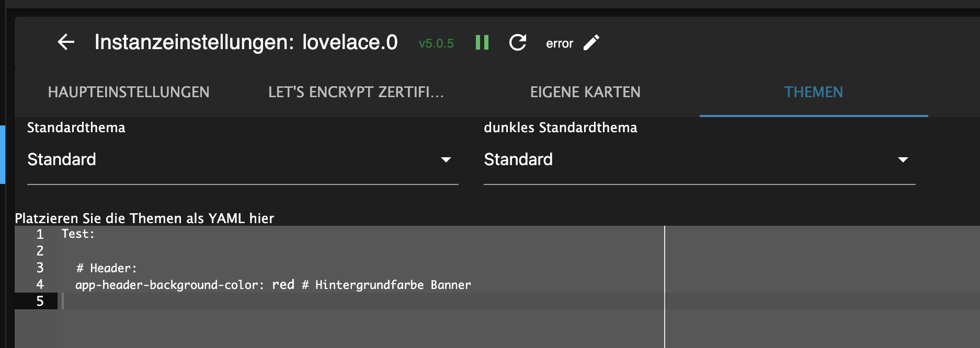Select the LET'S ENCRYPT ZERTIFI... tab
980x348 pixels.
357,92
